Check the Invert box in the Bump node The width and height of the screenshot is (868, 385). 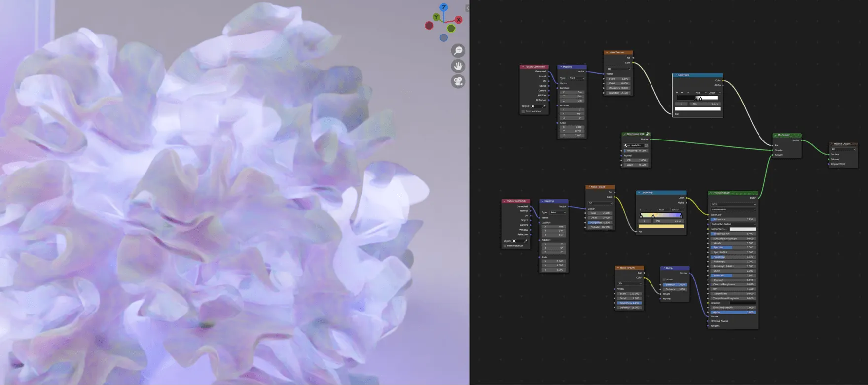(664, 280)
